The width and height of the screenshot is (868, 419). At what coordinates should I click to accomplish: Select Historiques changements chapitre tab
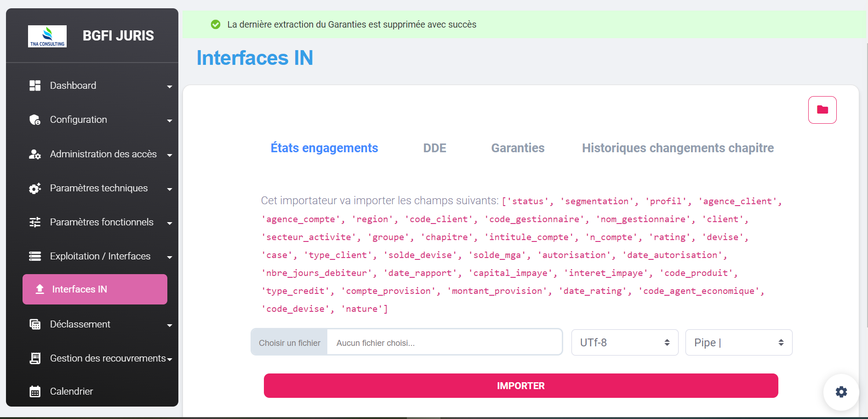tap(678, 148)
